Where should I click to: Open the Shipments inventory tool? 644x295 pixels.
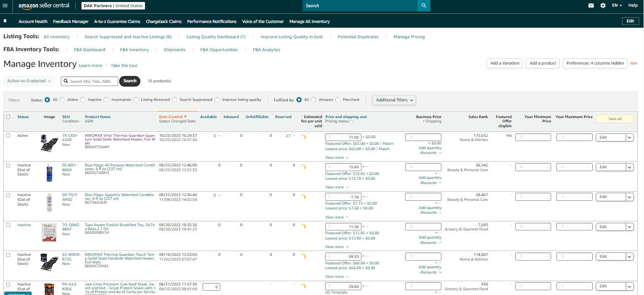(174, 50)
